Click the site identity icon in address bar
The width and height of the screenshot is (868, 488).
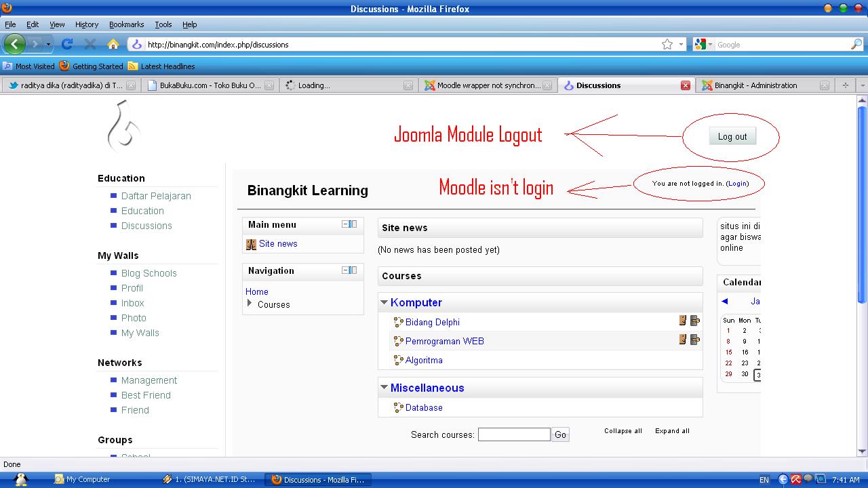click(136, 44)
